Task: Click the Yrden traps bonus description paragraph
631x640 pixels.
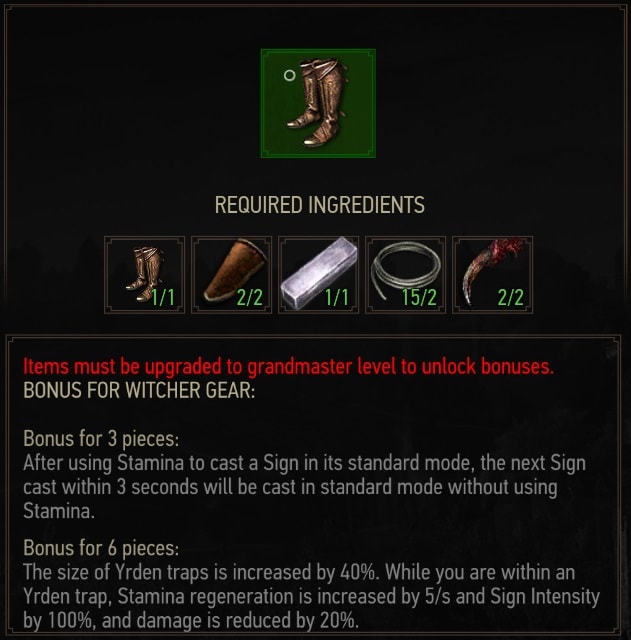Action: coord(311,596)
